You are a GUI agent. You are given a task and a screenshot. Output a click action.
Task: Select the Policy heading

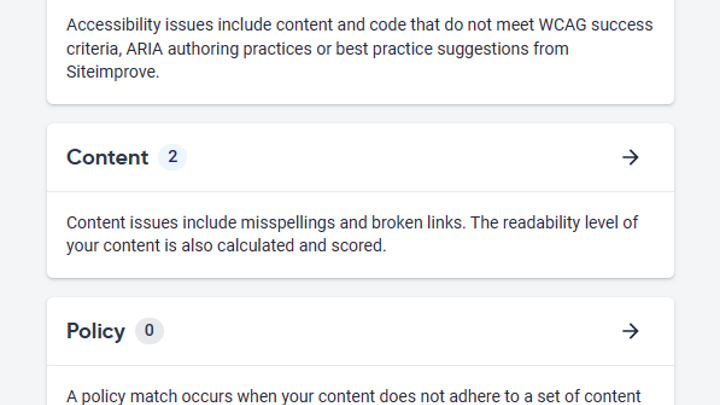(96, 331)
